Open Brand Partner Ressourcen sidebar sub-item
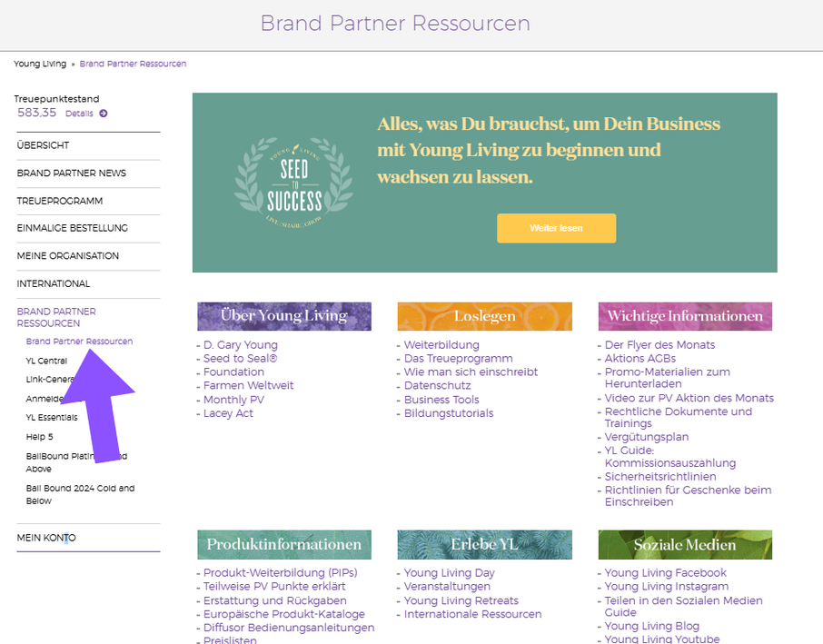823x644 pixels. coord(79,342)
